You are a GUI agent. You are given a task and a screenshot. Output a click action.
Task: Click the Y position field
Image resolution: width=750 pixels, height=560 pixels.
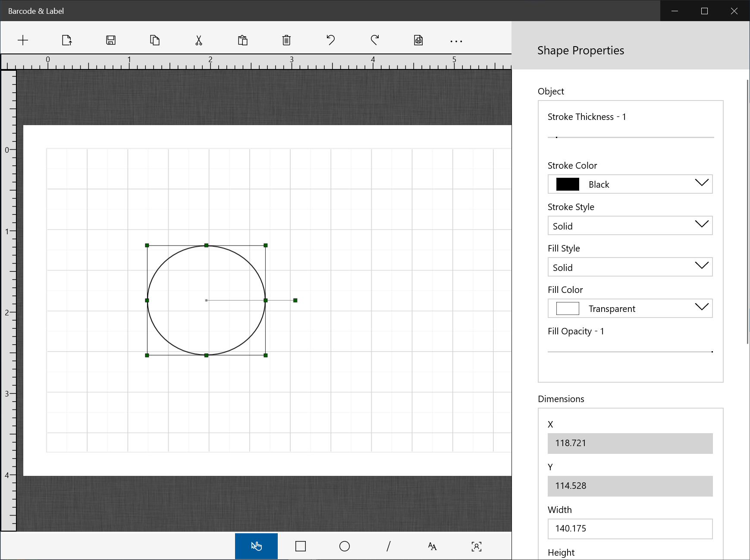[630, 486]
